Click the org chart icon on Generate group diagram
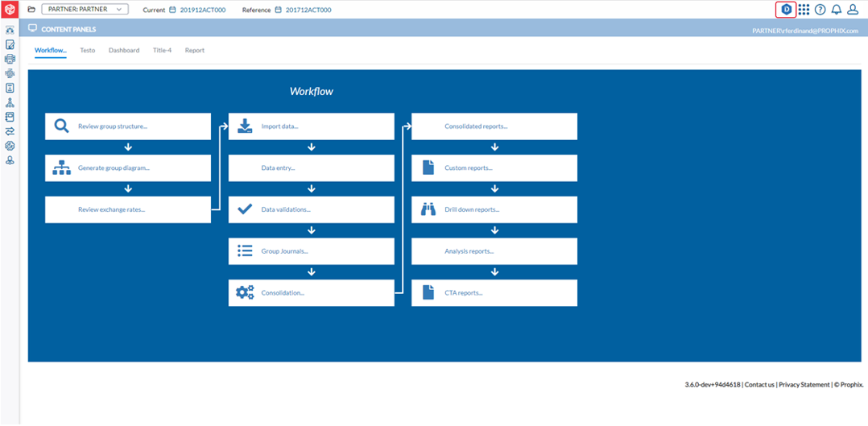 (x=61, y=168)
